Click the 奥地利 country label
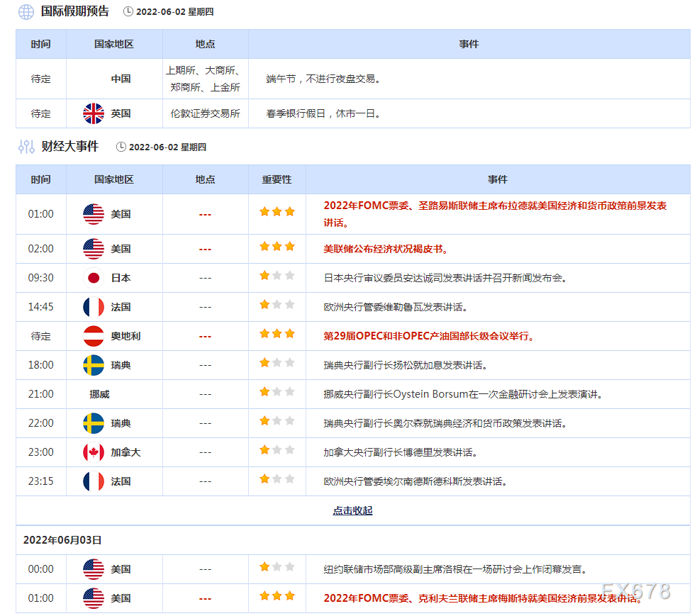The width and height of the screenshot is (692, 616). pos(125,336)
